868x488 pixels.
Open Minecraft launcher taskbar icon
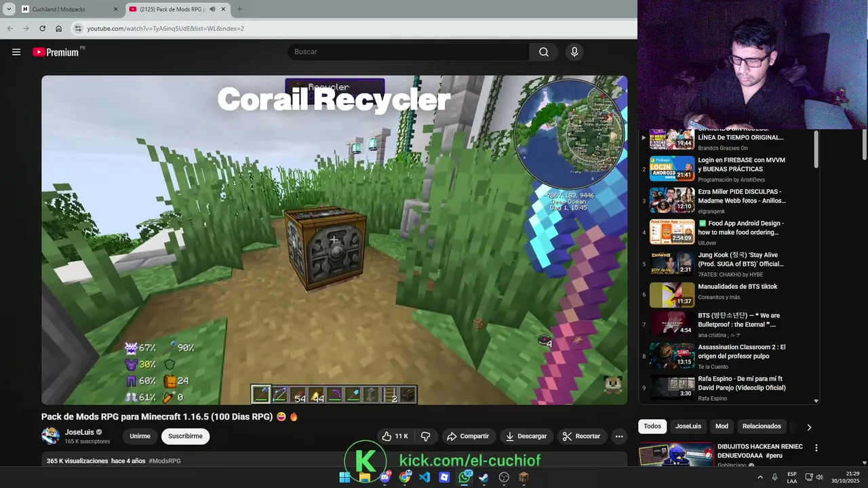(524, 477)
